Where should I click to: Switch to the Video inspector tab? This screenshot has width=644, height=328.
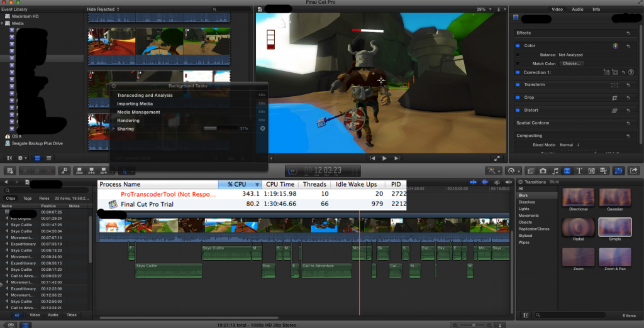[557, 9]
